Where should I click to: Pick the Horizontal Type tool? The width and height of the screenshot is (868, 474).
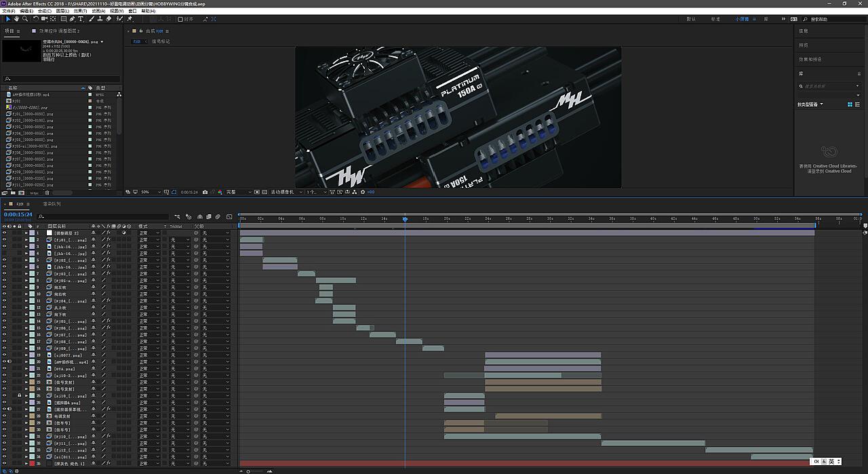click(x=81, y=19)
